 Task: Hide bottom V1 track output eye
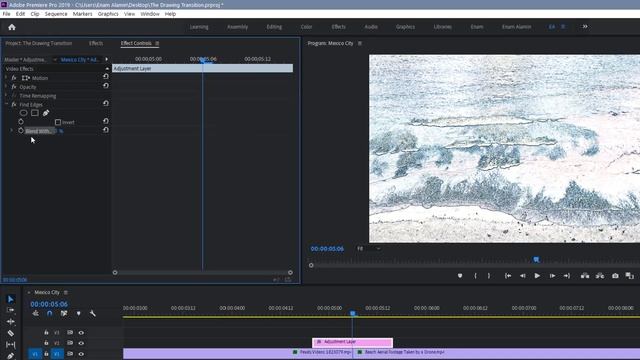81,354
